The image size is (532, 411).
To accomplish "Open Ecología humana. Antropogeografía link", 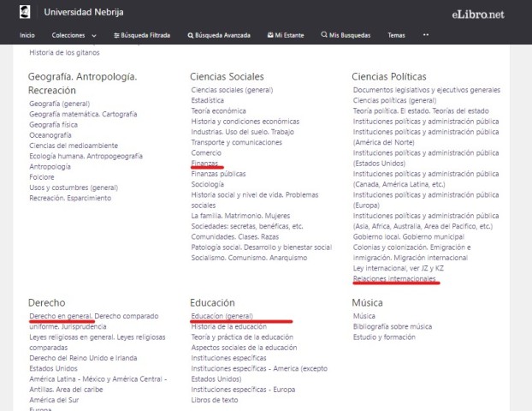I will tap(86, 156).
